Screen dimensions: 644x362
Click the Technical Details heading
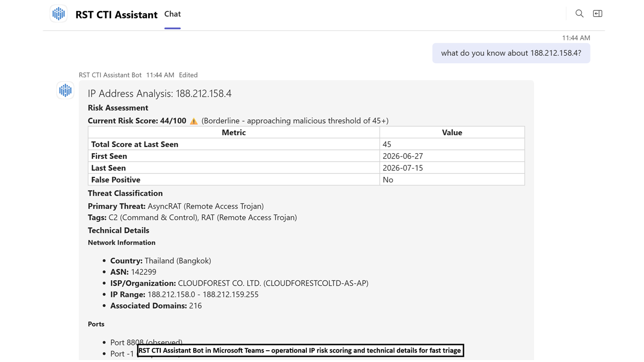coord(118,230)
